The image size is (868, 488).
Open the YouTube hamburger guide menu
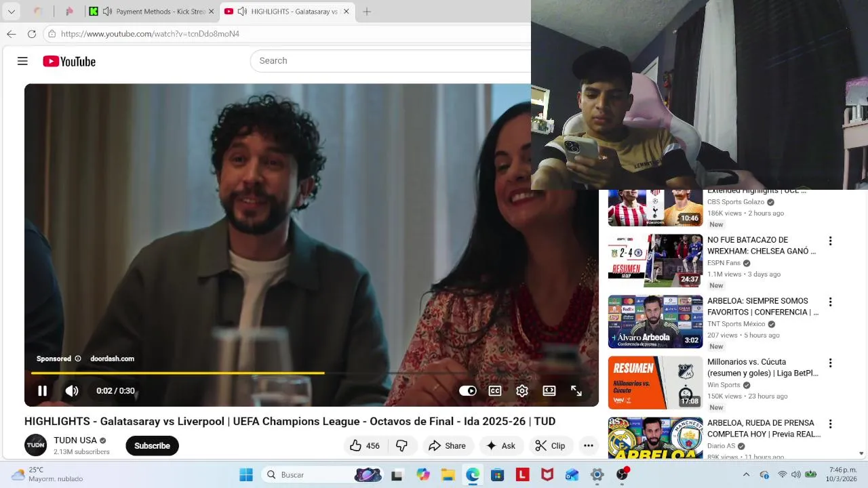click(22, 61)
